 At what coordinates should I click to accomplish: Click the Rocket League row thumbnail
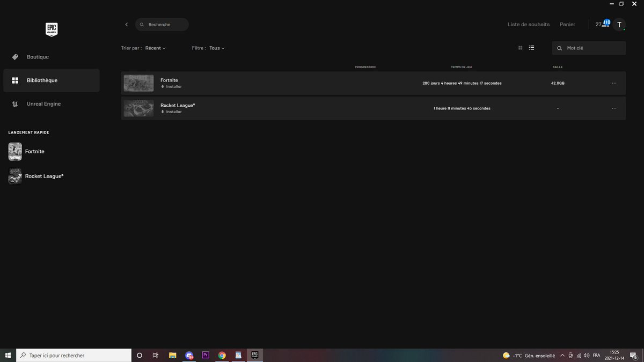pos(138,108)
